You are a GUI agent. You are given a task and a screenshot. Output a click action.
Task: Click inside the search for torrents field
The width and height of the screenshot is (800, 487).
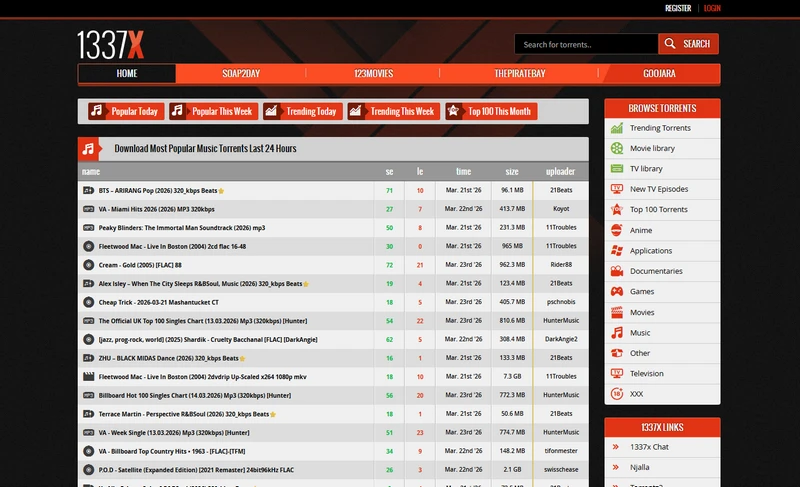[586, 44]
